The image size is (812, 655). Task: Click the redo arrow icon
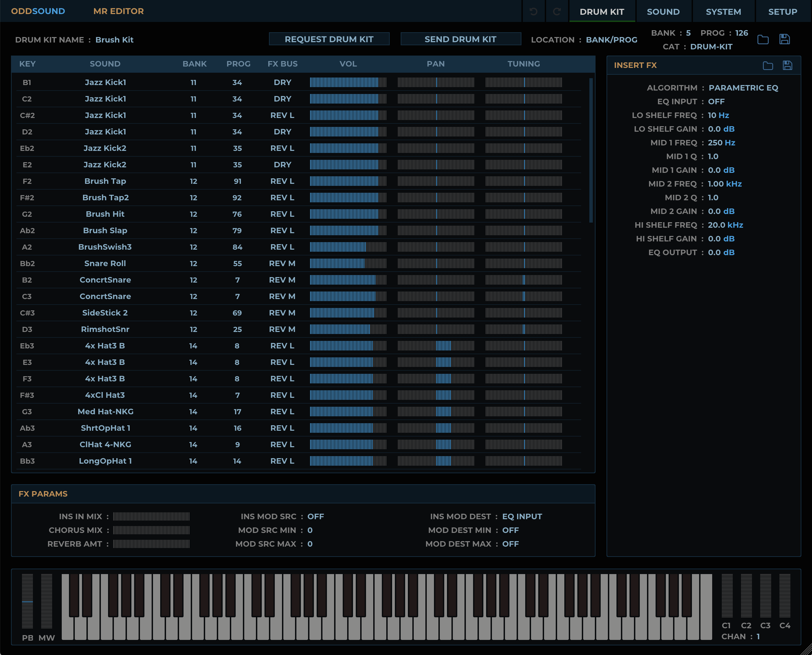click(x=556, y=11)
